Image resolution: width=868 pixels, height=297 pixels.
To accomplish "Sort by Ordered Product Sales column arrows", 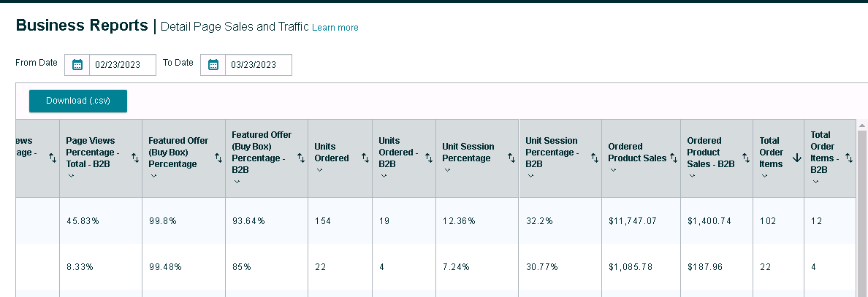I will pyautogui.click(x=673, y=158).
